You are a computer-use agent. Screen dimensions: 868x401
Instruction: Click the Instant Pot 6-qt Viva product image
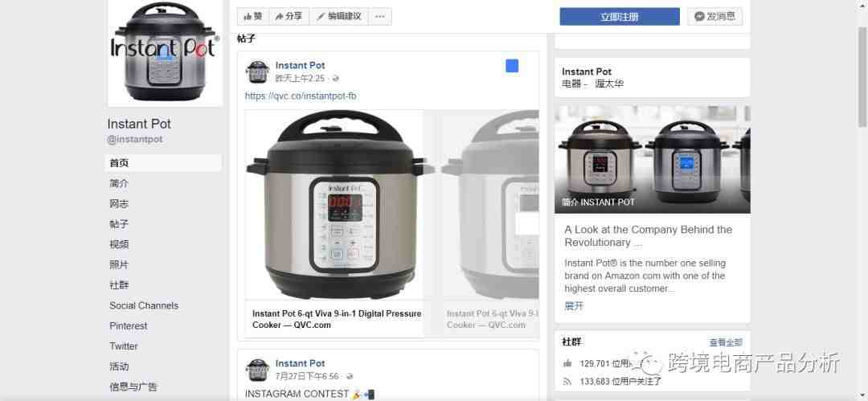point(334,204)
